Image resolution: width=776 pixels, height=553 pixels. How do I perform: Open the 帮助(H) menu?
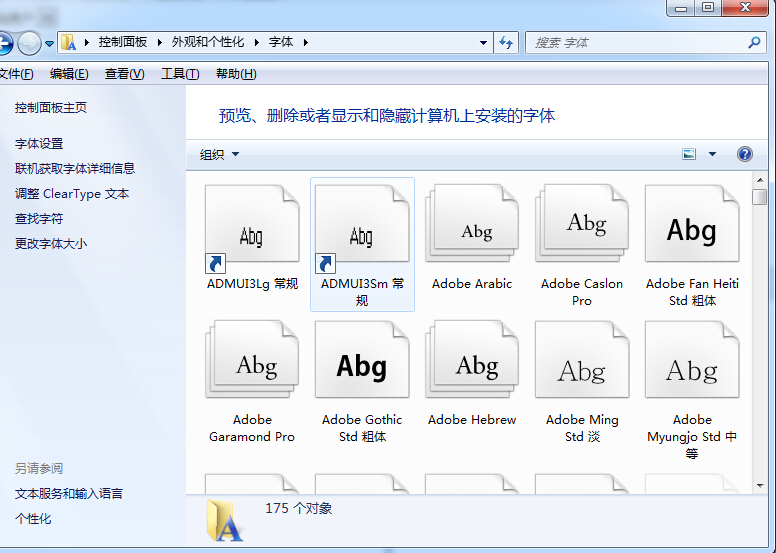pos(236,74)
